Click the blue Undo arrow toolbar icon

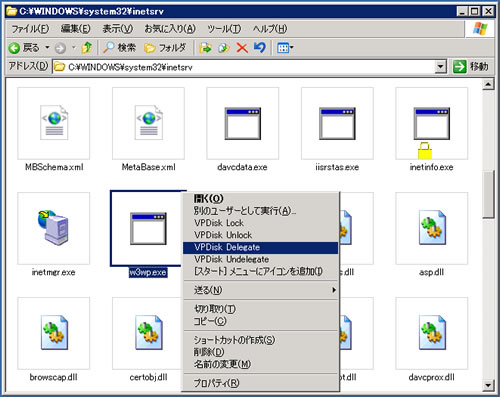pos(260,48)
